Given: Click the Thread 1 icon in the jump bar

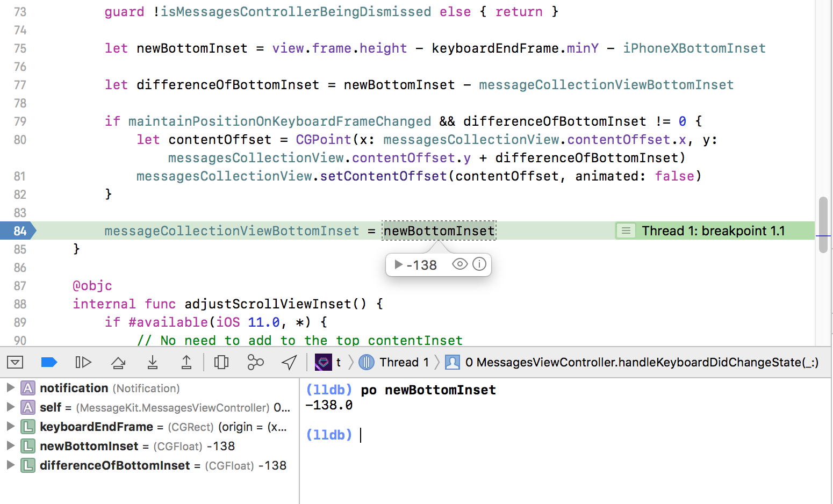Looking at the screenshot, I should (x=367, y=362).
